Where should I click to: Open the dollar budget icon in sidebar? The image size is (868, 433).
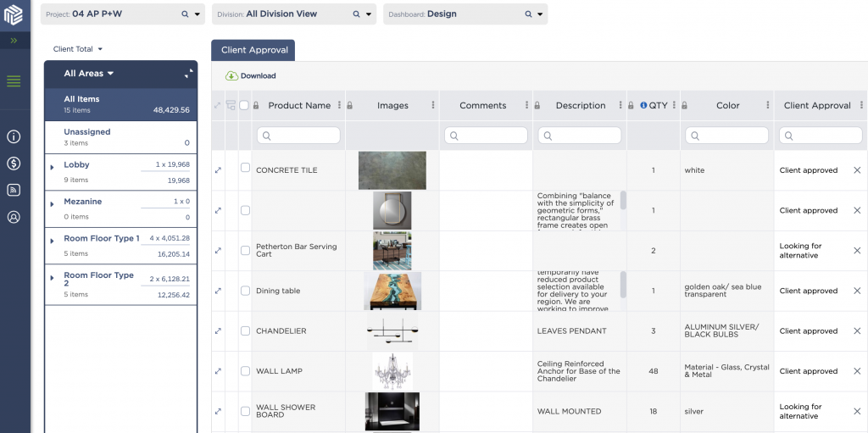point(14,163)
